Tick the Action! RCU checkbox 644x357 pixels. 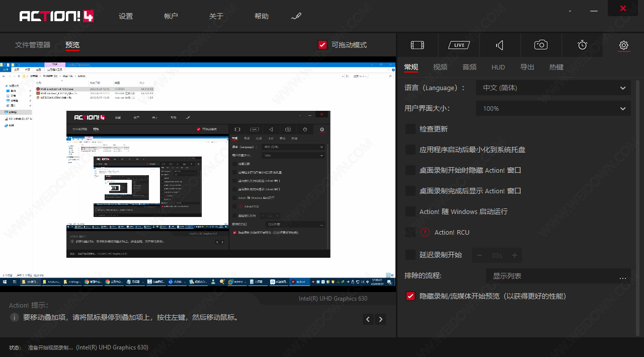(x=411, y=232)
